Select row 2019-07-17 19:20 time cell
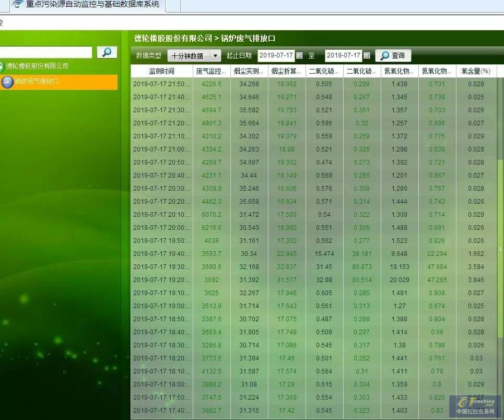 pyautogui.click(x=162, y=280)
